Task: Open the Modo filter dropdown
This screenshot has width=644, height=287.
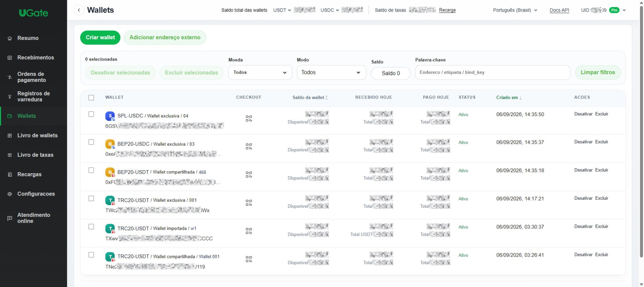Action: 331,73
